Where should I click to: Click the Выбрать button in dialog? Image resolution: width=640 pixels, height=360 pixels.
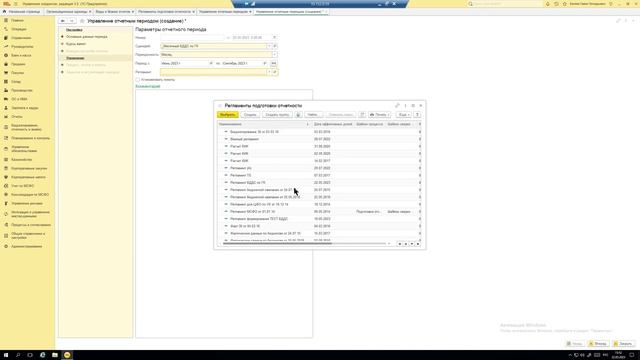(227, 115)
